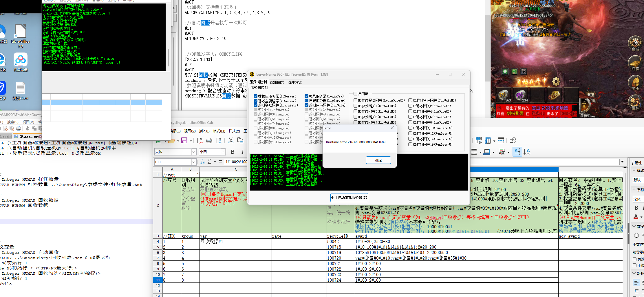Viewport: 644px width, 297px height.
Task: Toggle Italic in Calc formatting toolbar
Action: pyautogui.click(x=242, y=152)
